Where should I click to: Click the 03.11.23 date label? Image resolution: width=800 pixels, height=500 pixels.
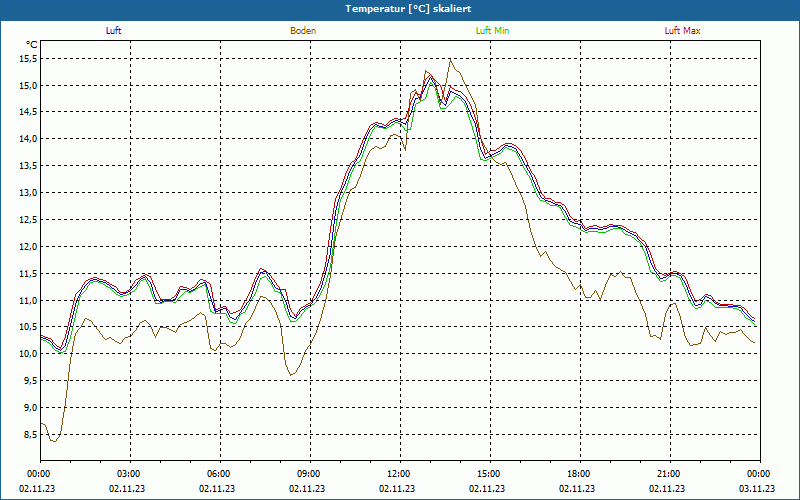[757, 488]
